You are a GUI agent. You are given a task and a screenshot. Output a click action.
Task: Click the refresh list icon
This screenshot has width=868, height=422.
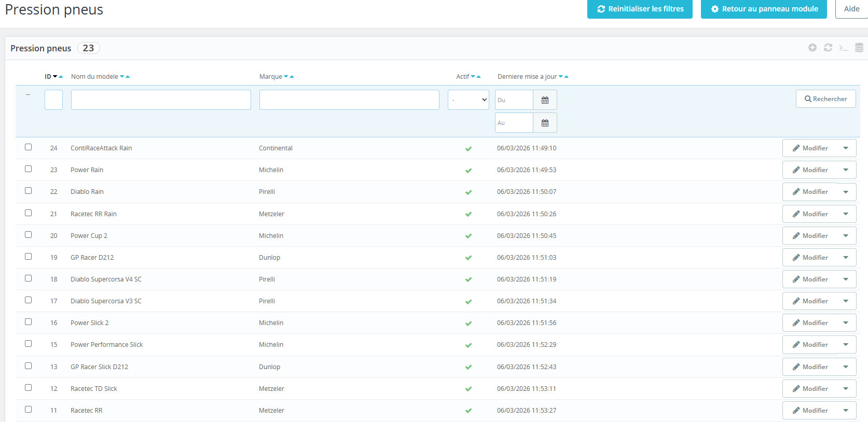[x=828, y=48]
